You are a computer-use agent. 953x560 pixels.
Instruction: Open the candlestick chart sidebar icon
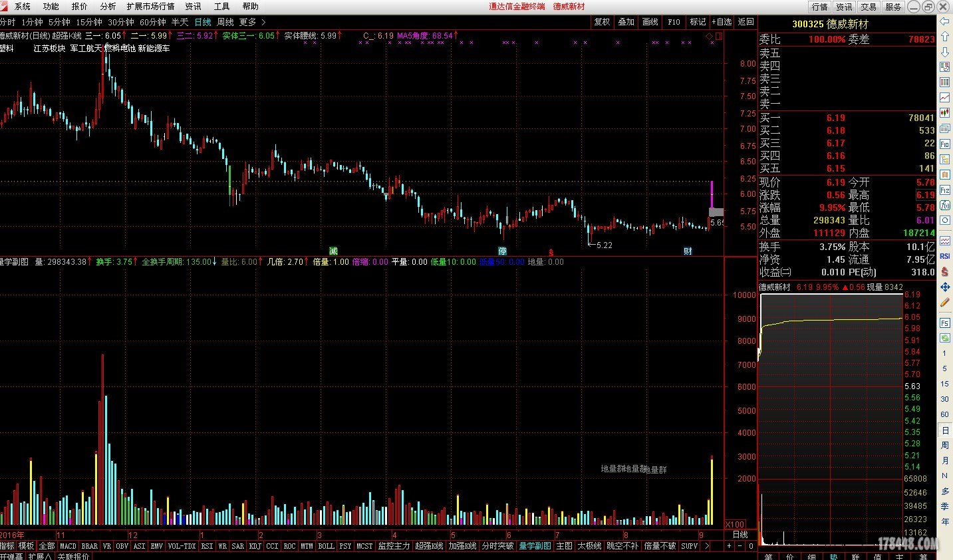click(x=945, y=113)
